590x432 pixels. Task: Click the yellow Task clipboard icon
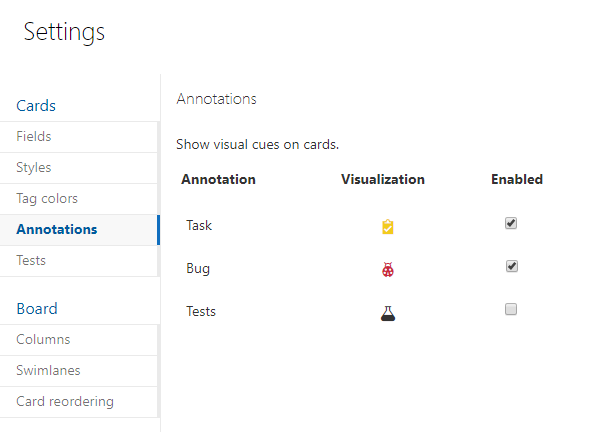click(x=388, y=227)
